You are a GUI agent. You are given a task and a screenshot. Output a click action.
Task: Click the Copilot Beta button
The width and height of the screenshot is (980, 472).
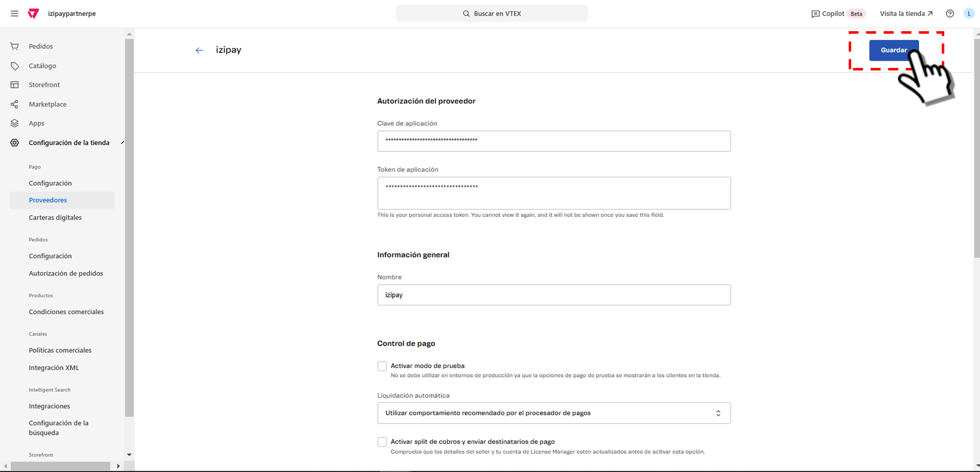[838, 14]
